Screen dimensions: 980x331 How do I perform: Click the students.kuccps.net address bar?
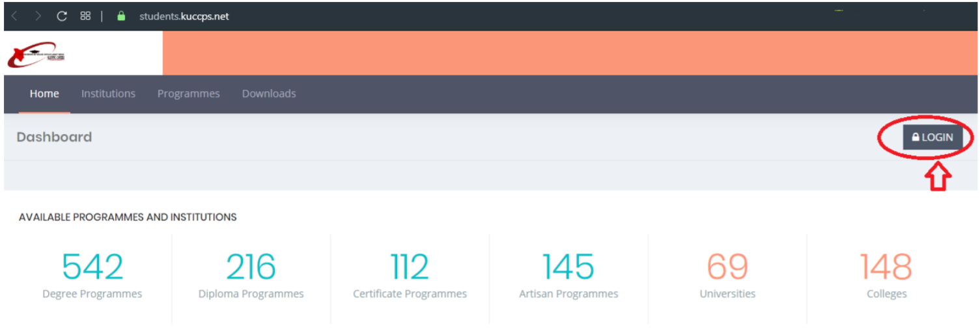(x=184, y=16)
